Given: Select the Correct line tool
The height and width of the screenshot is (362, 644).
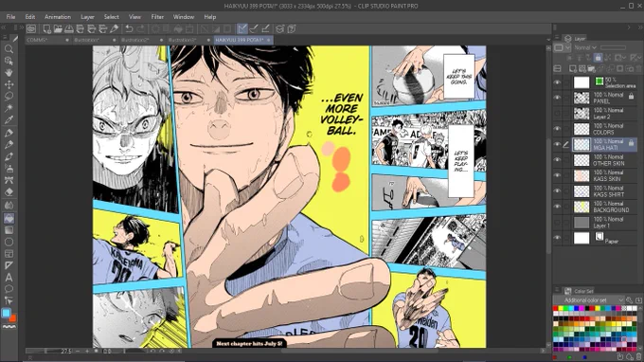Looking at the screenshot, I should [9, 300].
